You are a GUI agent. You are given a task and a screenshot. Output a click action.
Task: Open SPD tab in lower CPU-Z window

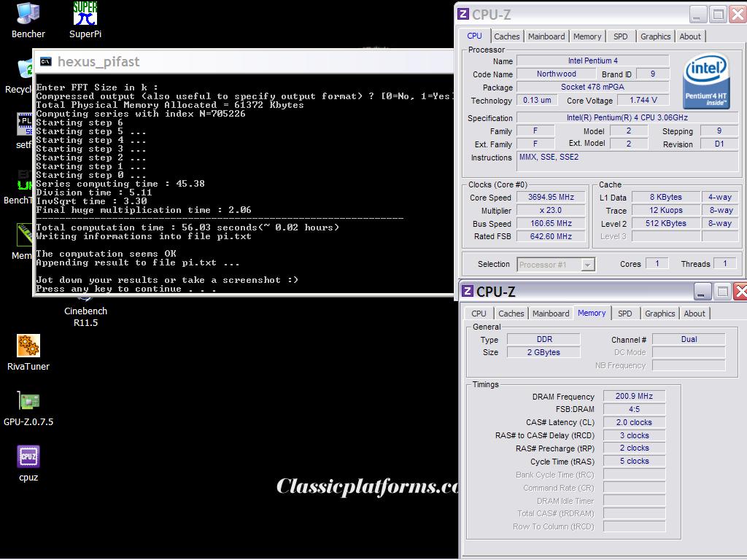[624, 314]
